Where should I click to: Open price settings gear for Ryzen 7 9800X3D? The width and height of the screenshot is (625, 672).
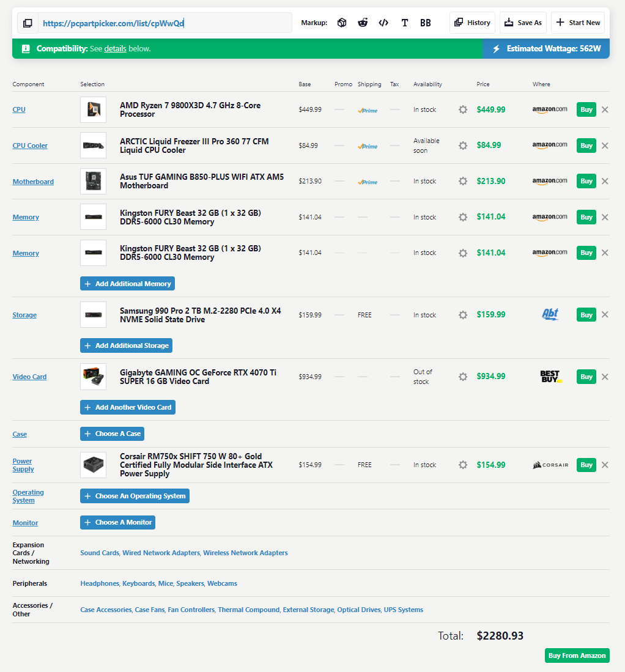coord(463,109)
